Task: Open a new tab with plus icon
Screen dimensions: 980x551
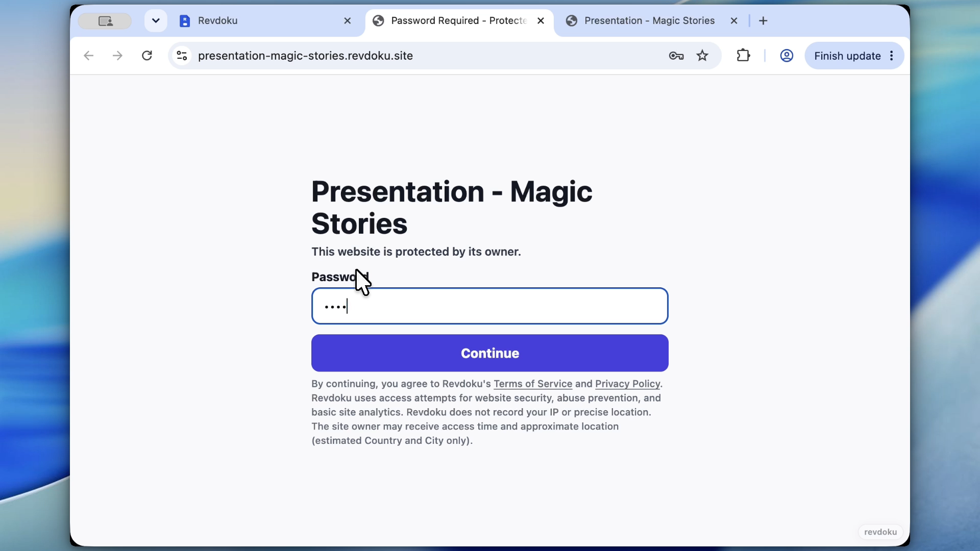Action: pos(764,21)
